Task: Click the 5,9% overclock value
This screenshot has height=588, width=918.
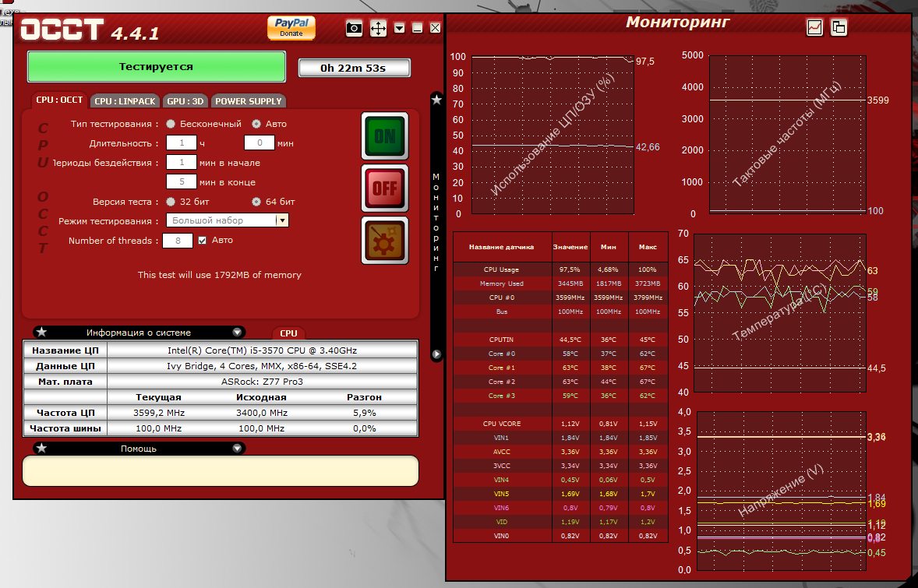Action: coord(364,413)
